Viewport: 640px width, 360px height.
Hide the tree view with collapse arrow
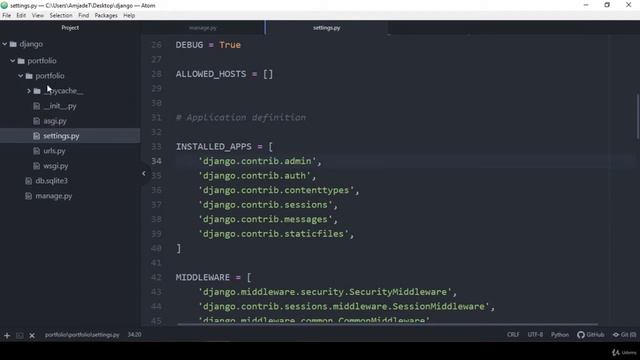(x=144, y=173)
